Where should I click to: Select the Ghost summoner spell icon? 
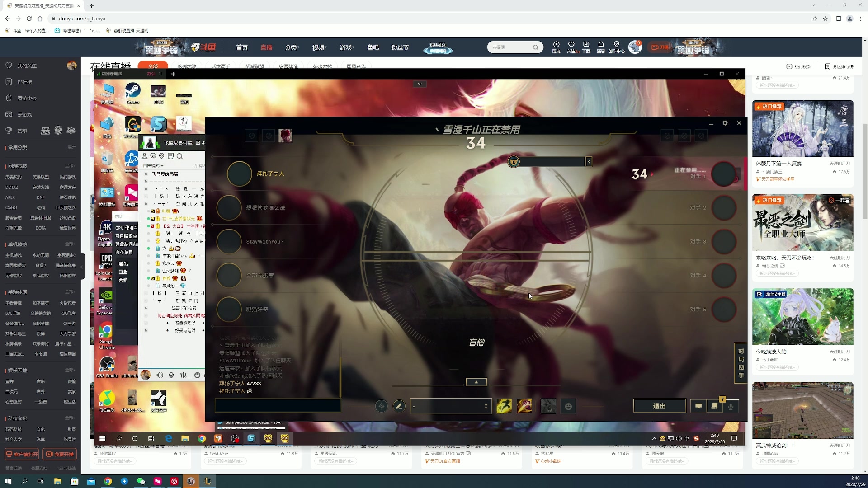pyautogui.click(x=504, y=406)
